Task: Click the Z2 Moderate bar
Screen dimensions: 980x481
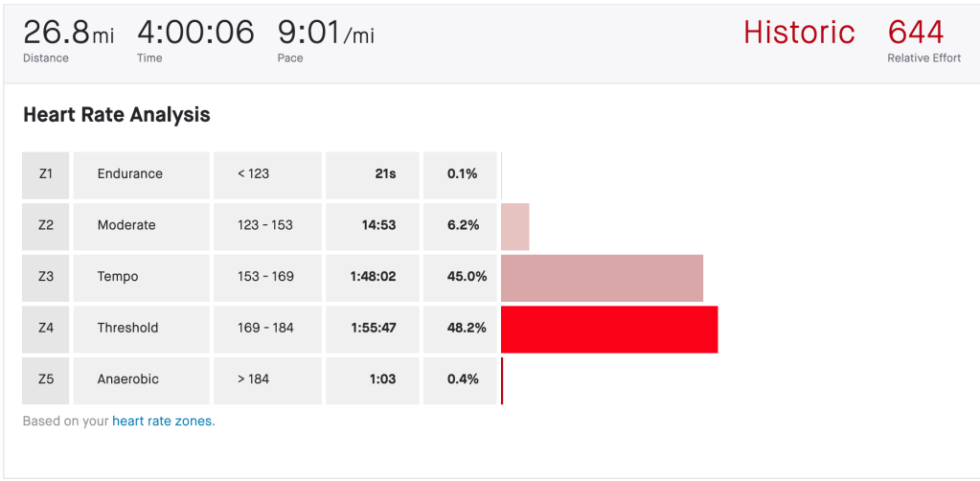Action: (514, 226)
